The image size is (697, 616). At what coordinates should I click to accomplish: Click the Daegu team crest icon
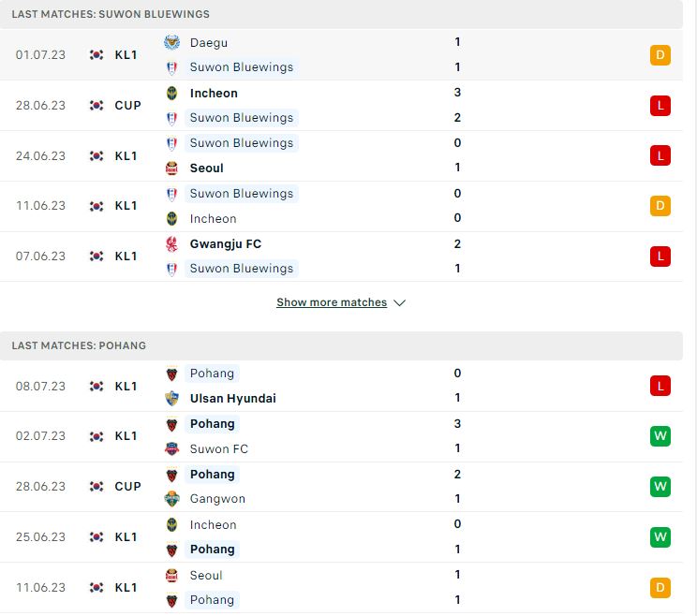click(x=171, y=43)
